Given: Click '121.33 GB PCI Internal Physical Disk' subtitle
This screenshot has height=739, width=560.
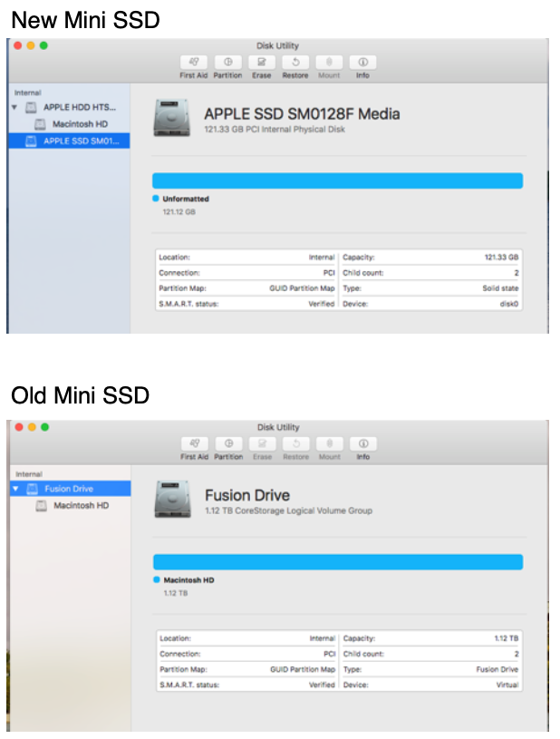Looking at the screenshot, I should (275, 129).
